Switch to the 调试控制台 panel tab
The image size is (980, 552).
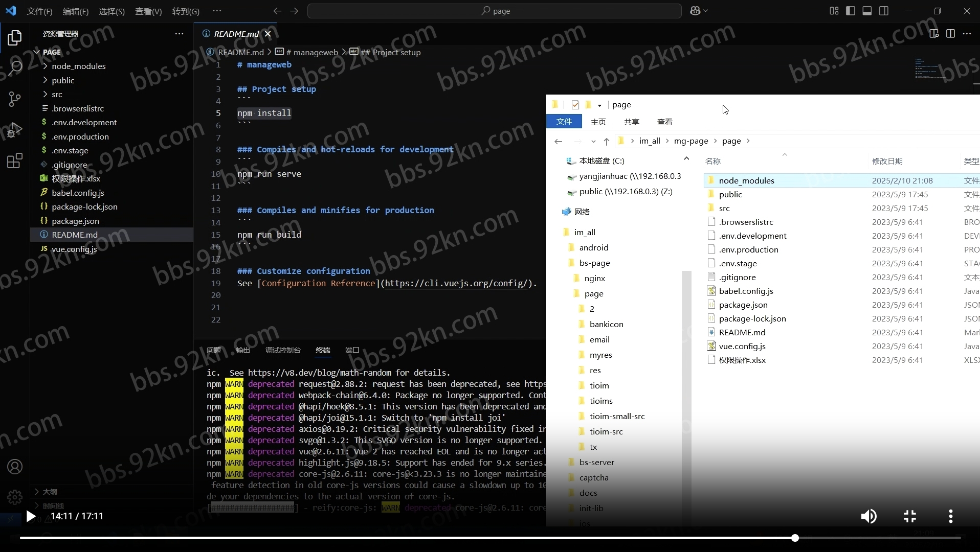283,350
